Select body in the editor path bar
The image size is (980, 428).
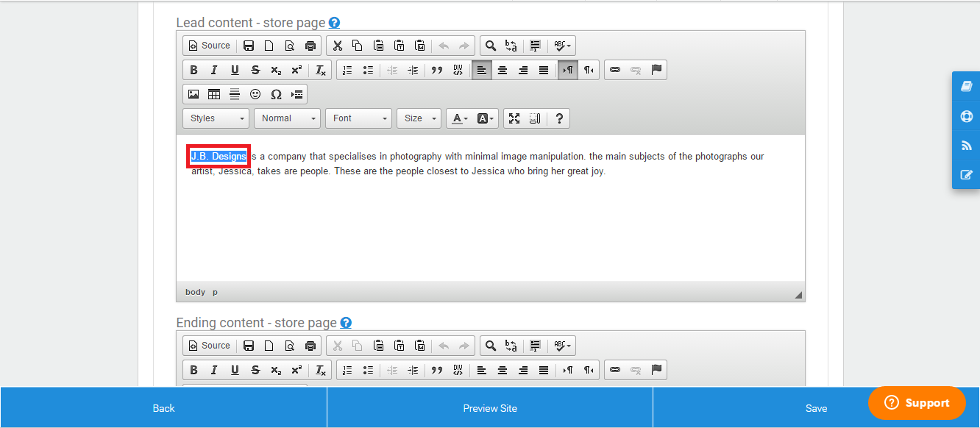(195, 292)
